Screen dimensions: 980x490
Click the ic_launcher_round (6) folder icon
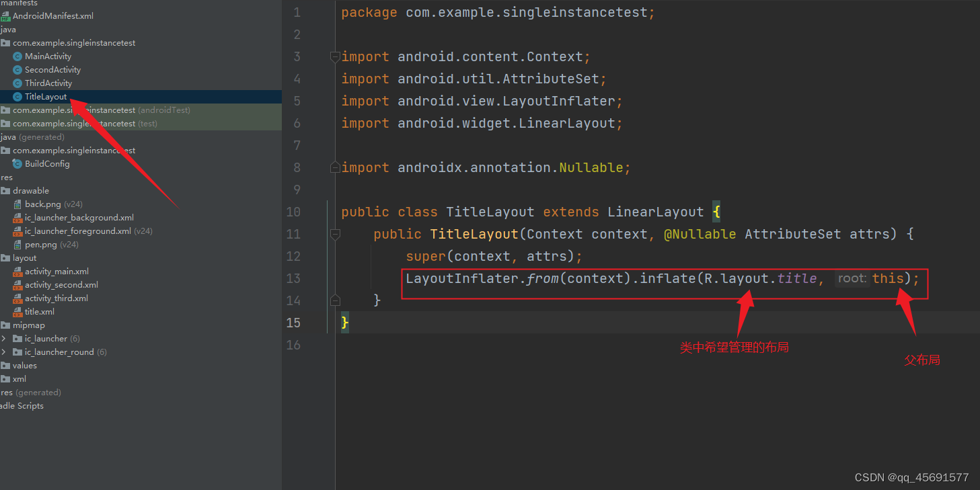(x=17, y=352)
